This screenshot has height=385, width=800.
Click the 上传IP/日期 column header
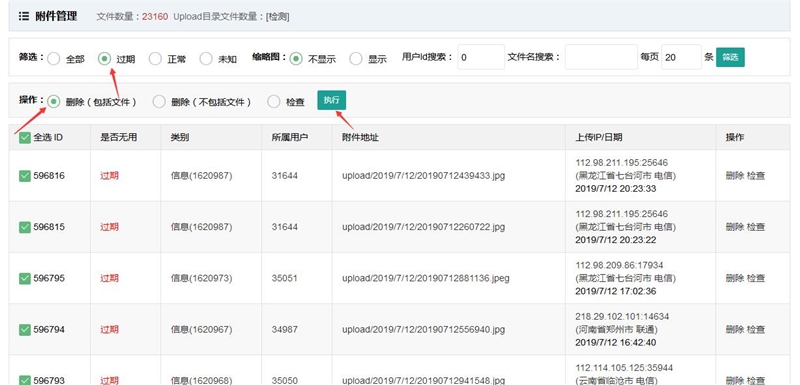(598, 138)
